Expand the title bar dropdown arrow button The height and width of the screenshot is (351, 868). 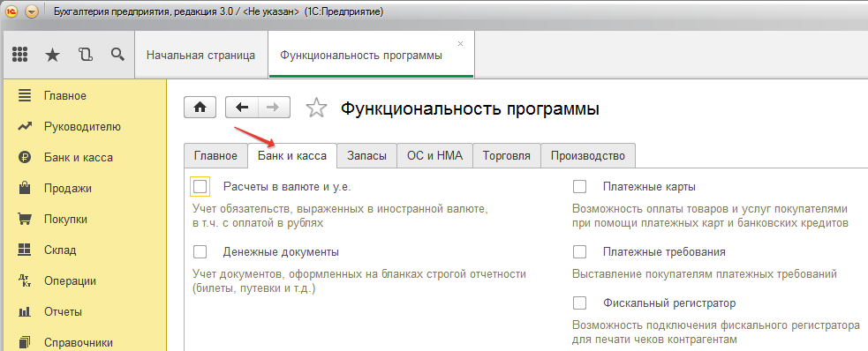click(x=32, y=12)
